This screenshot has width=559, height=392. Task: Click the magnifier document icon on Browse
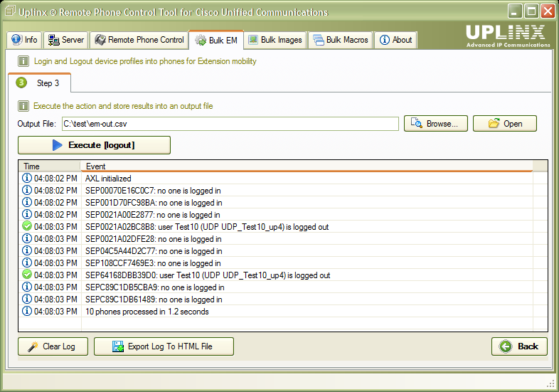416,123
